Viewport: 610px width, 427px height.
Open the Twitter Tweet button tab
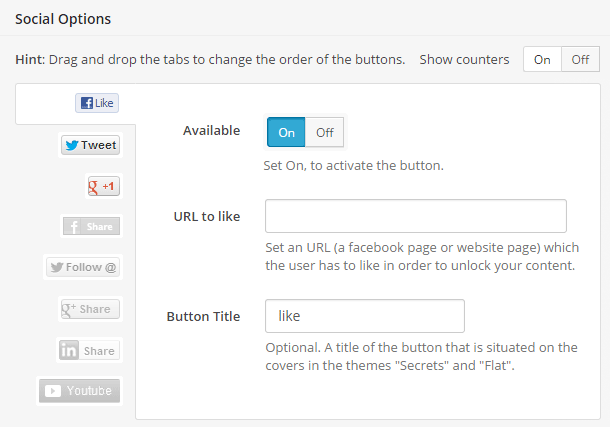[x=90, y=145]
